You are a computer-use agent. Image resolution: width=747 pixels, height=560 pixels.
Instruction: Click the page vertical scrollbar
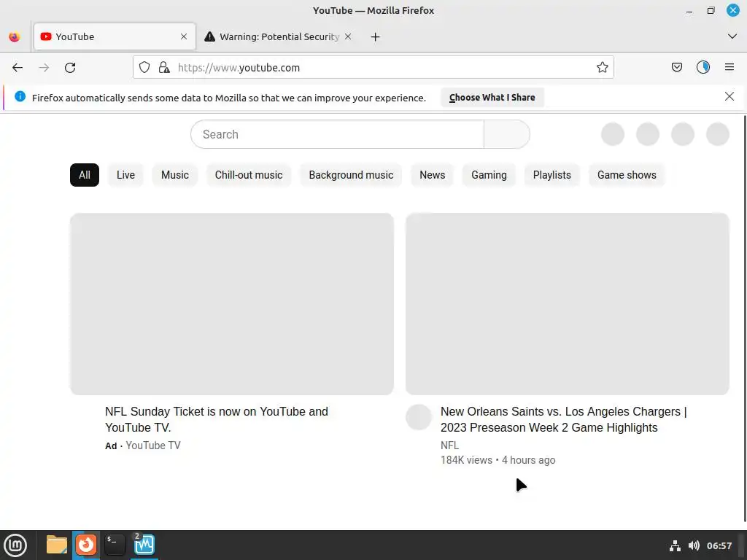[x=744, y=318]
